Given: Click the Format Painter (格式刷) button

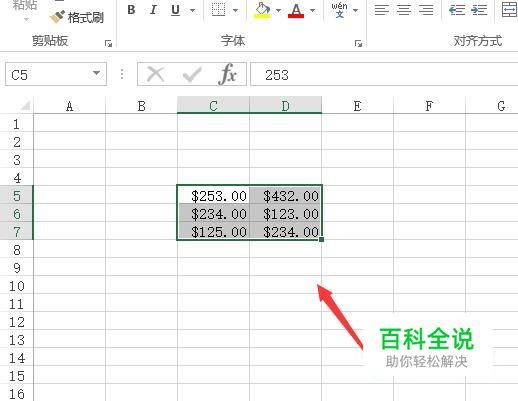Looking at the screenshot, I should [x=77, y=17].
